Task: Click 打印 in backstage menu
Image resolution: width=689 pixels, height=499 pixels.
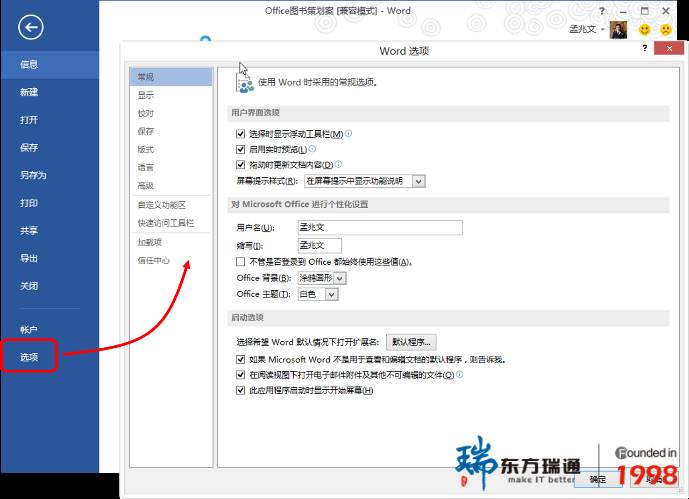Action: (50, 203)
